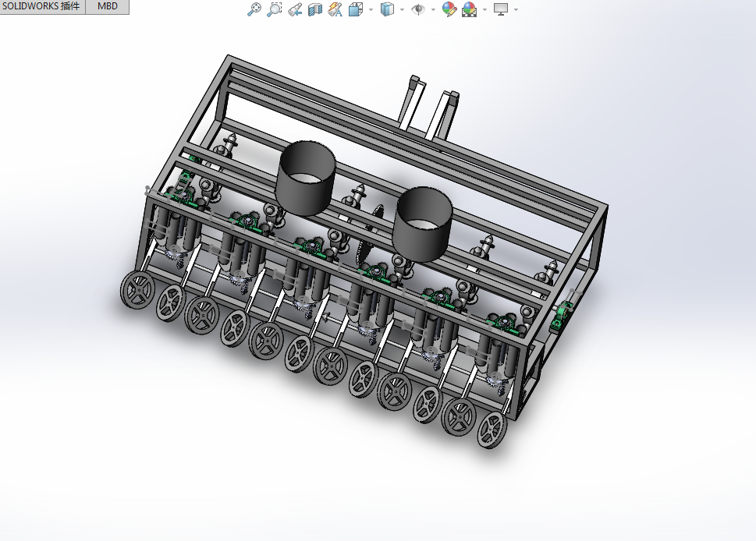Screen dimensions: 756x541
Task: Switch to the MBD tab
Action: (x=108, y=6)
